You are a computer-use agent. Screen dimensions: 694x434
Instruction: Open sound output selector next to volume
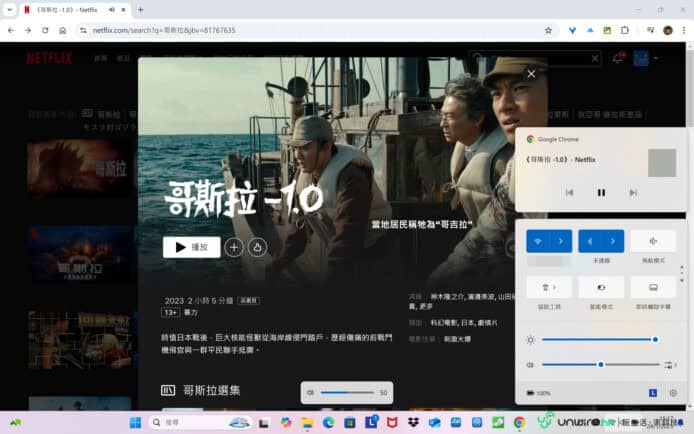[669, 365]
